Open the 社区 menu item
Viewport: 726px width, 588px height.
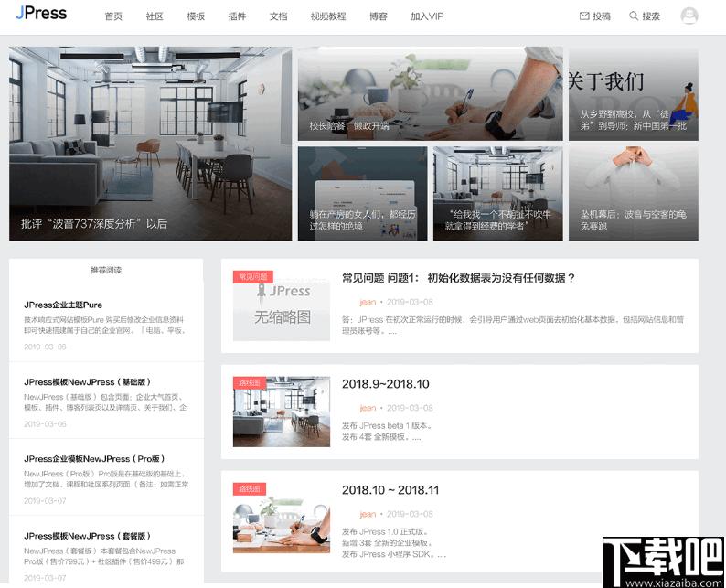[155, 16]
